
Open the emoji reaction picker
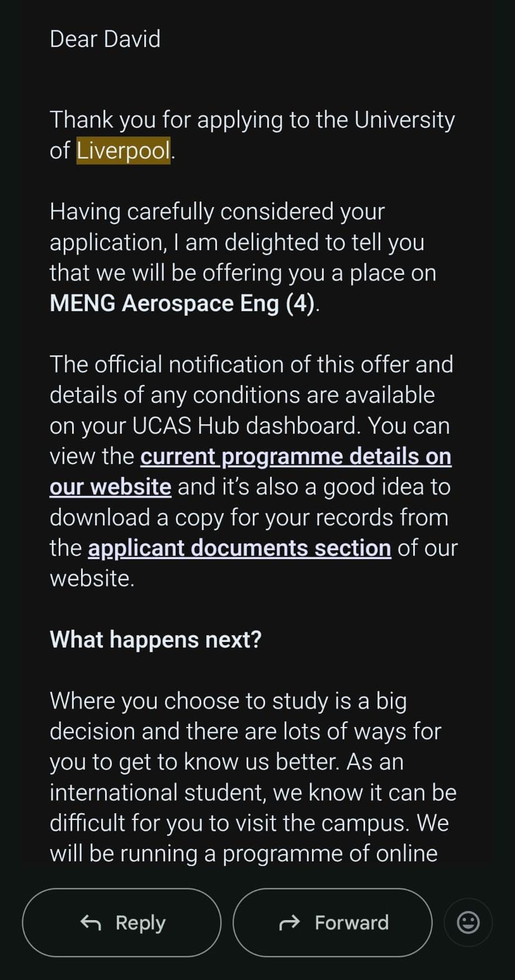pyautogui.click(x=468, y=922)
